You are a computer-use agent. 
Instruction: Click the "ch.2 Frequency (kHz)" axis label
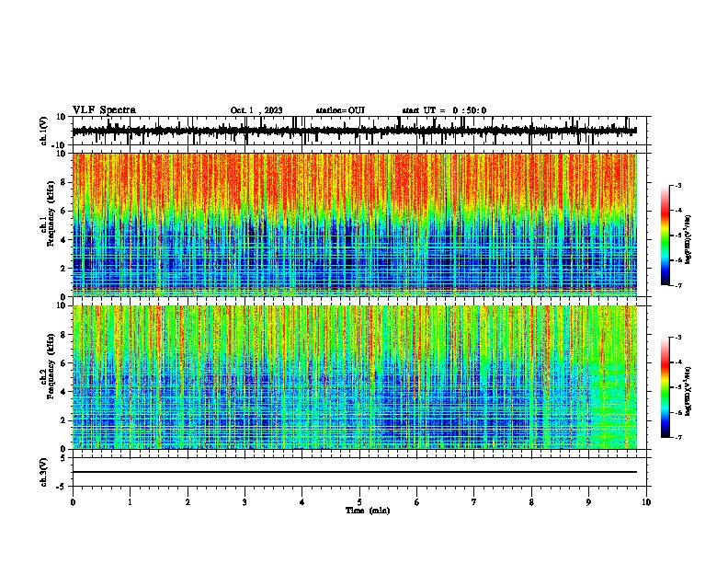[x=47, y=366]
